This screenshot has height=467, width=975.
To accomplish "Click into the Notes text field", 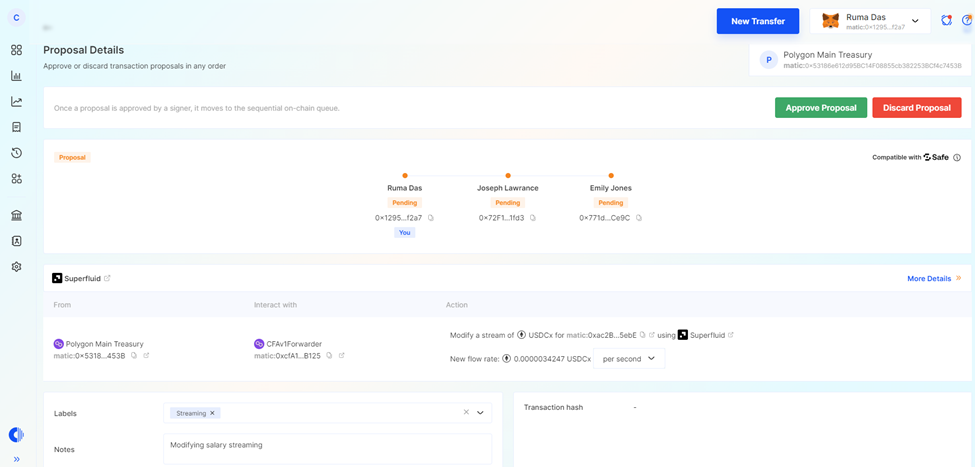I will pos(327,449).
